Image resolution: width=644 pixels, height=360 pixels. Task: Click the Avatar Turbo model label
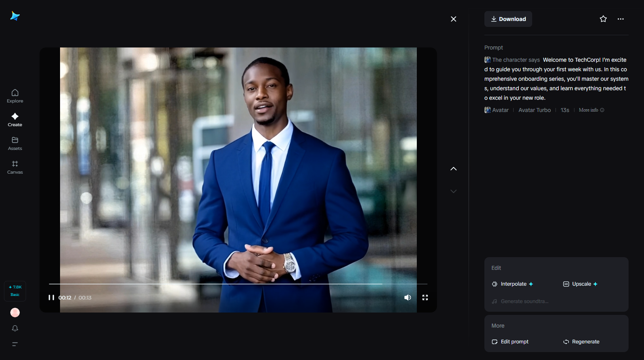[x=535, y=110]
